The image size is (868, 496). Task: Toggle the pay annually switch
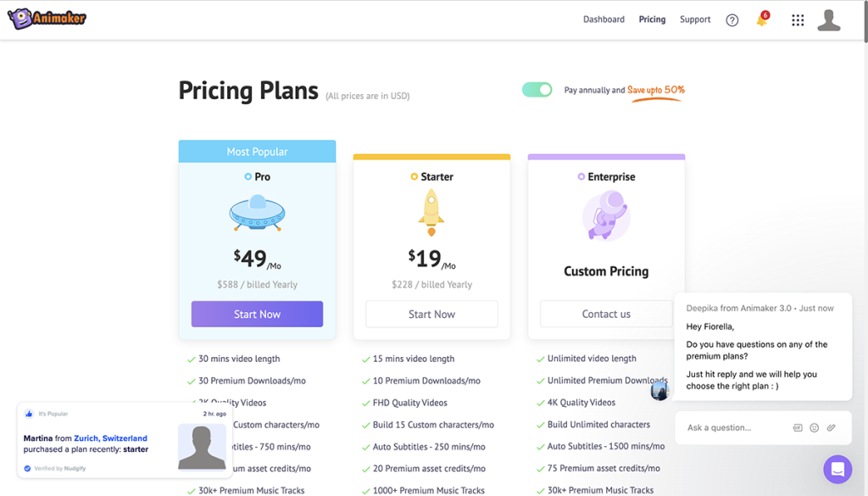point(537,90)
